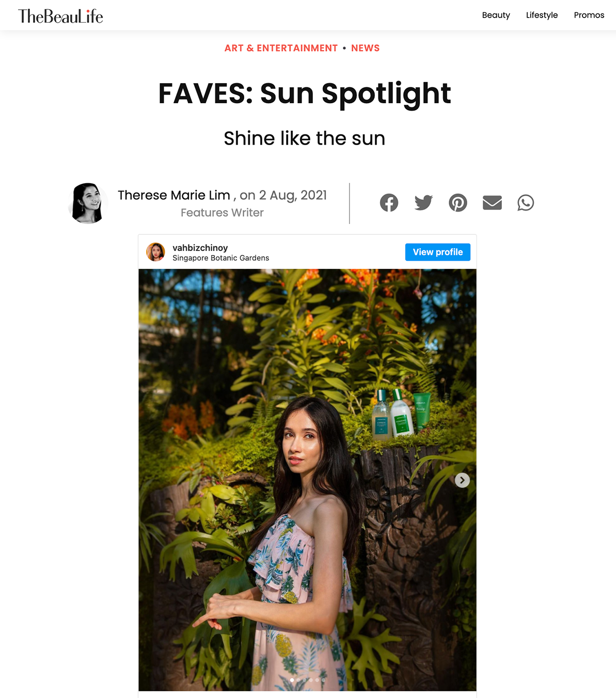Open Singapore Botanic Gardens location link
The width and height of the screenshot is (616, 698).
pyautogui.click(x=220, y=258)
